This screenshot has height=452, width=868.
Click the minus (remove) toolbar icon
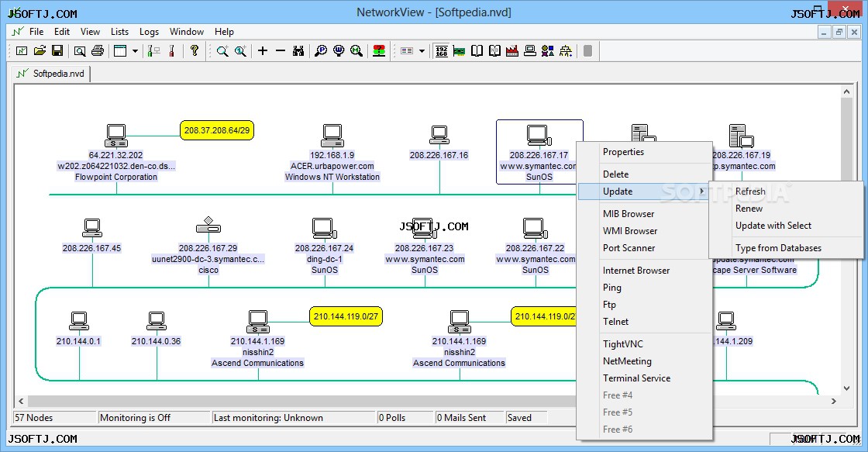(x=281, y=51)
